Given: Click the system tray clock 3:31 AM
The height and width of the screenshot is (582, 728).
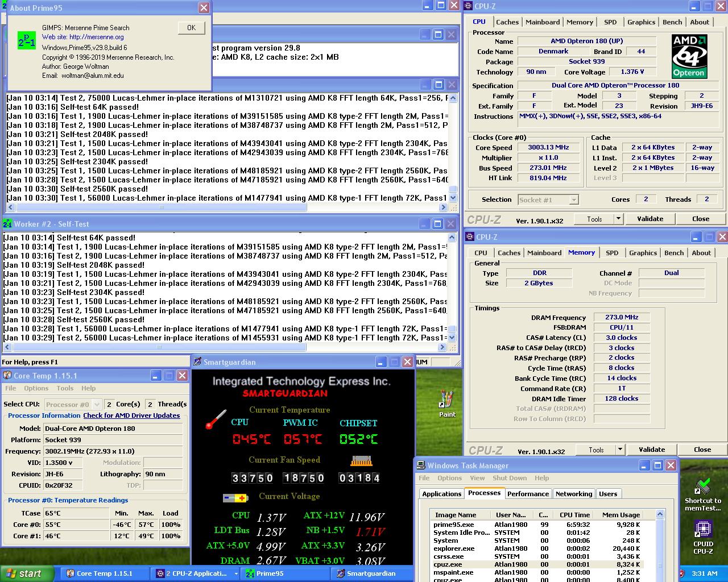Looking at the screenshot, I should click(704, 573).
